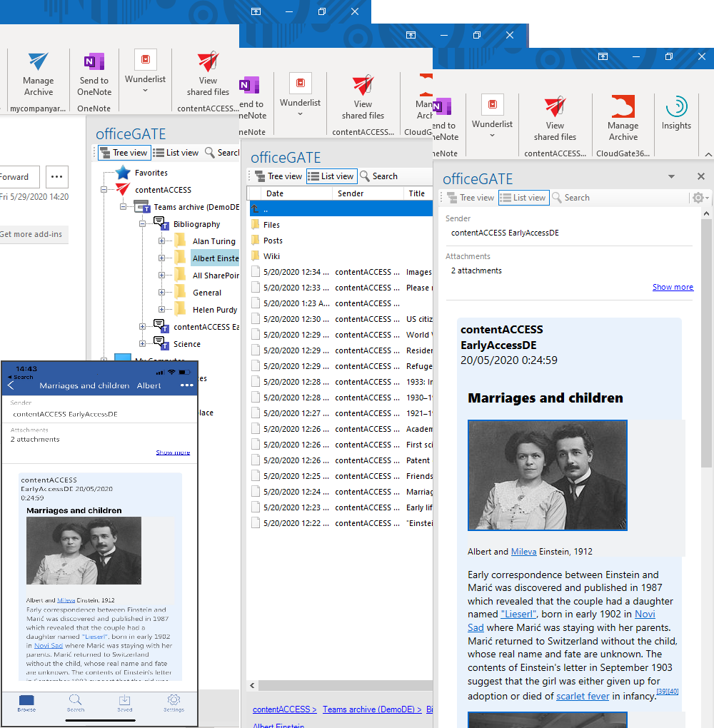Tap the Browse icon in the mobile app
The width and height of the screenshot is (714, 728).
coord(26,703)
